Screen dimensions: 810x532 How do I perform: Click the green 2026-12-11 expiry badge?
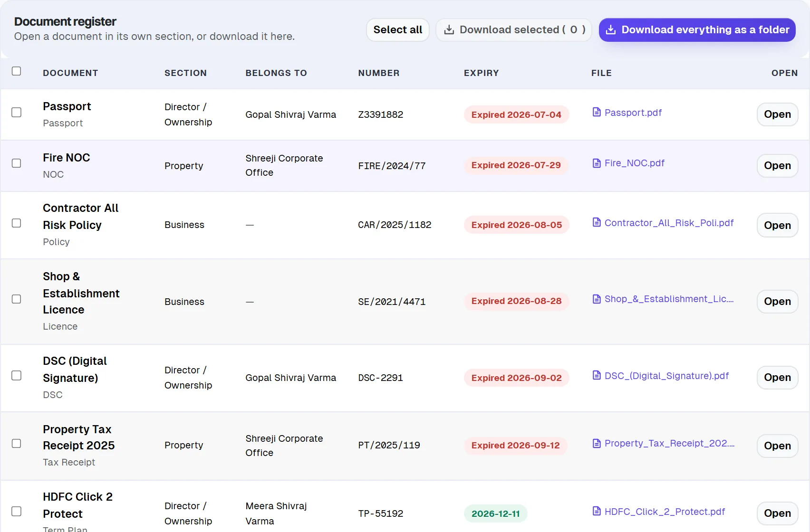496,513
